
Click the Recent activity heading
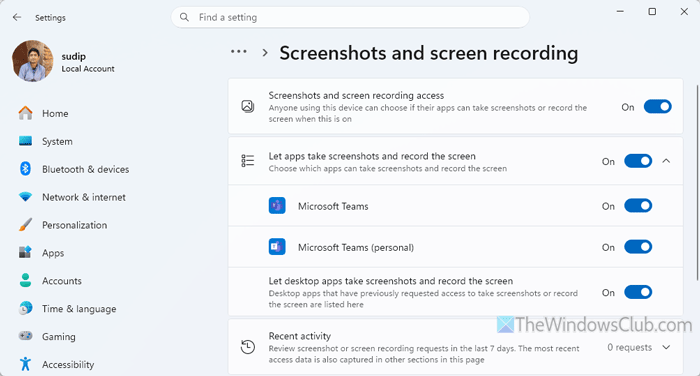300,336
